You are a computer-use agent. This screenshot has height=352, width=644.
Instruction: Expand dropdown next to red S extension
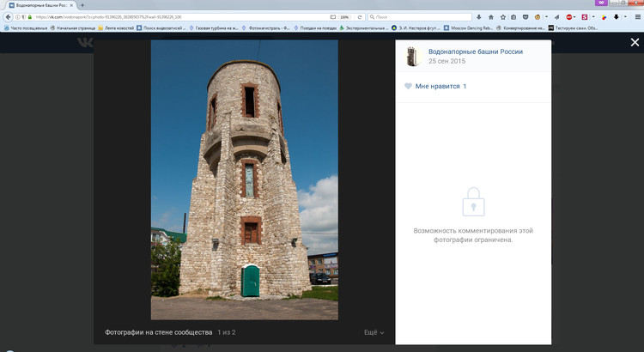coord(593,17)
